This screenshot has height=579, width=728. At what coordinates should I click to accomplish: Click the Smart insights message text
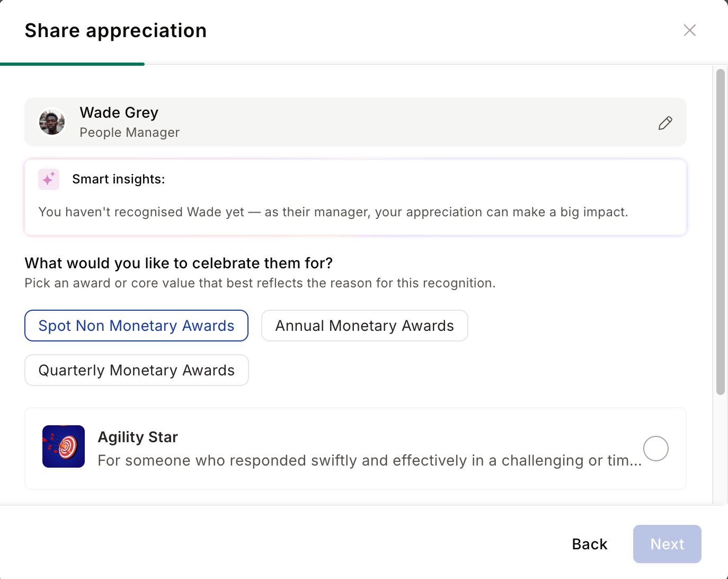(x=333, y=212)
